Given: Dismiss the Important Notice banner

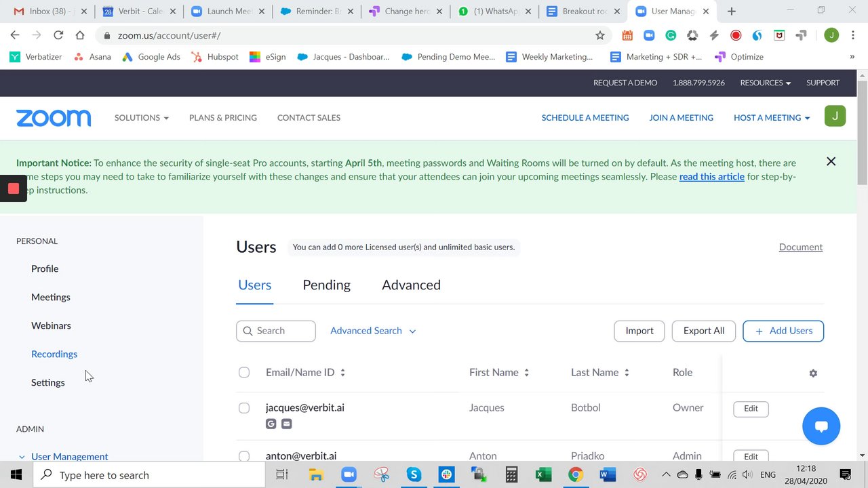Looking at the screenshot, I should (831, 161).
